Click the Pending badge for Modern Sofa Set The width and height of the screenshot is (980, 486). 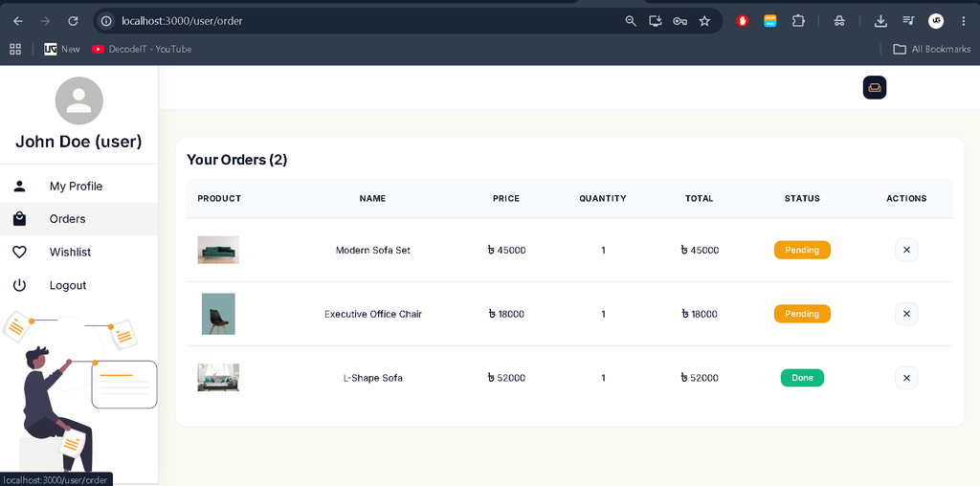(x=802, y=250)
